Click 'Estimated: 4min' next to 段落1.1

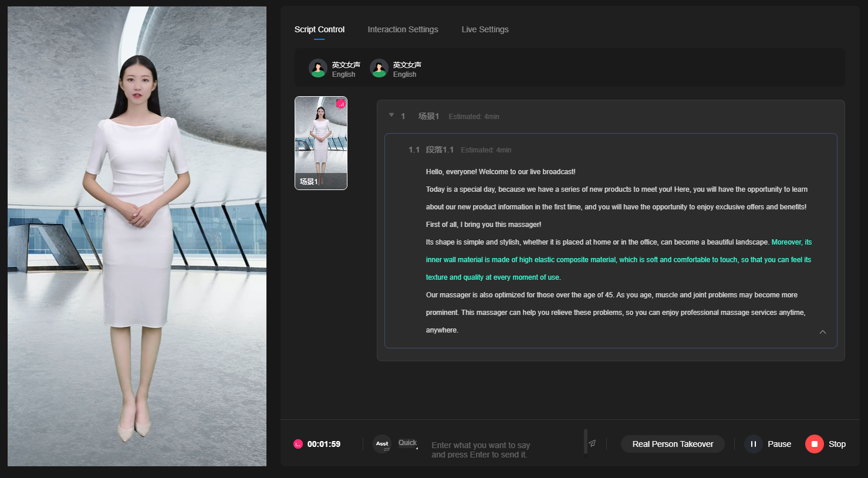[x=486, y=150]
